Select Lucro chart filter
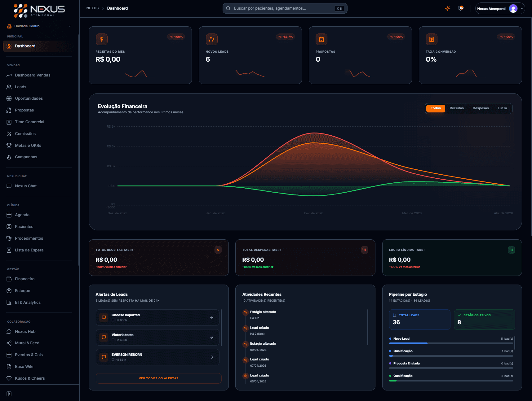 coord(502,108)
